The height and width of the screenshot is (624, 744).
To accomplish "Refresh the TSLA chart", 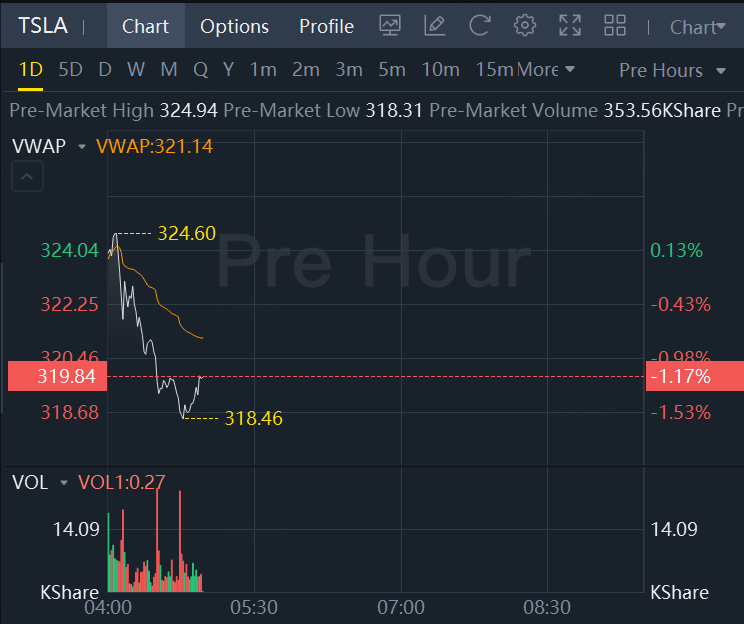I will pyautogui.click(x=479, y=26).
